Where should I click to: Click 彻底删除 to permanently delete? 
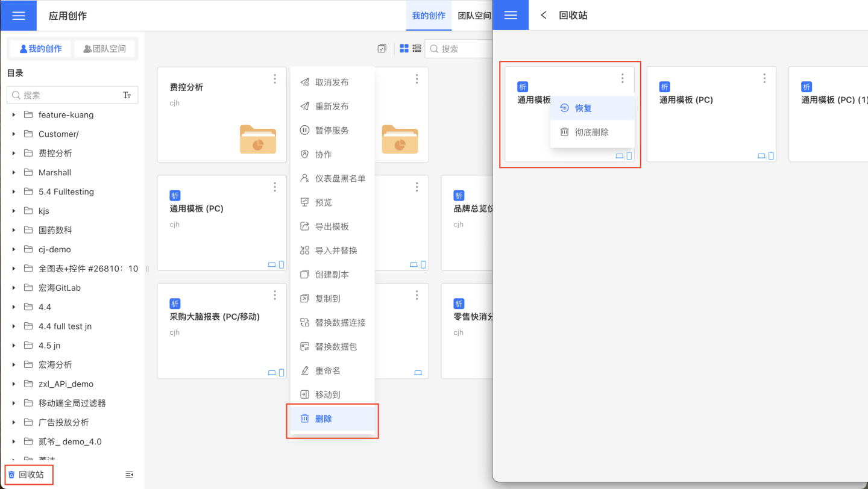(591, 132)
